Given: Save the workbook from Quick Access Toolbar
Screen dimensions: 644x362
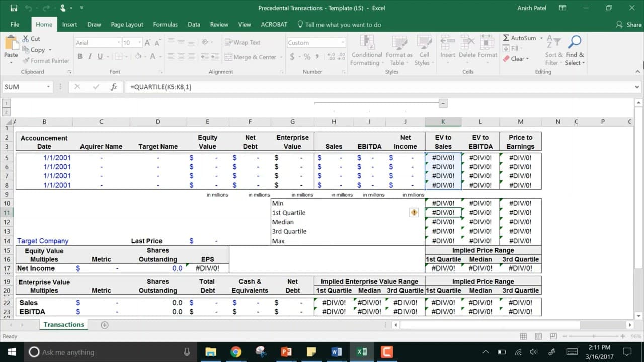Looking at the screenshot, I should 14,8.
